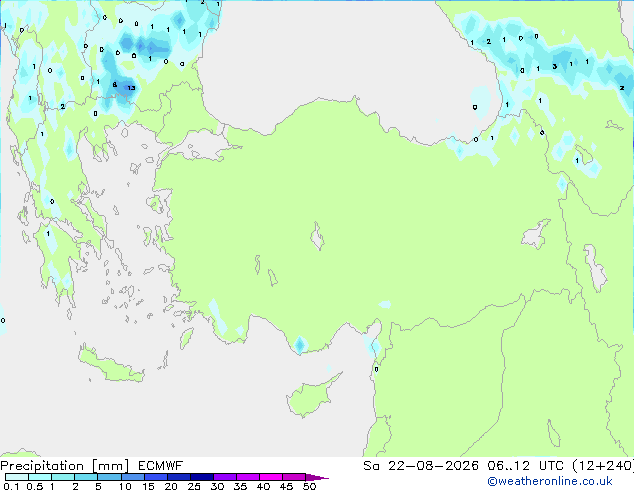This screenshot has width=634, height=490.
Task: Click the '45' legend scale label
Action: (x=286, y=486)
